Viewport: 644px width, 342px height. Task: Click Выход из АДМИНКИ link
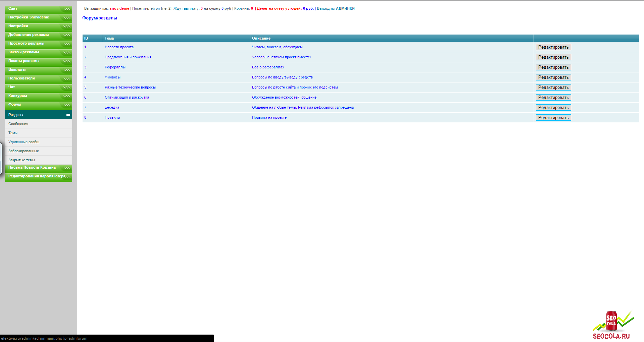tap(336, 9)
